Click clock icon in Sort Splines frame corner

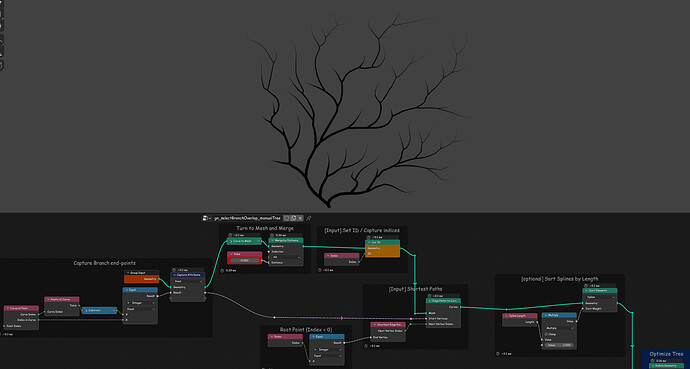(499, 353)
